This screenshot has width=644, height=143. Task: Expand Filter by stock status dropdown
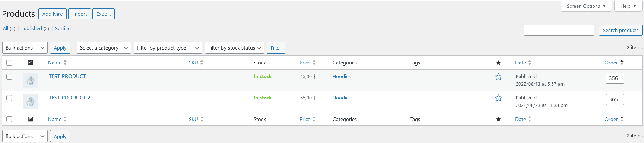tap(235, 48)
